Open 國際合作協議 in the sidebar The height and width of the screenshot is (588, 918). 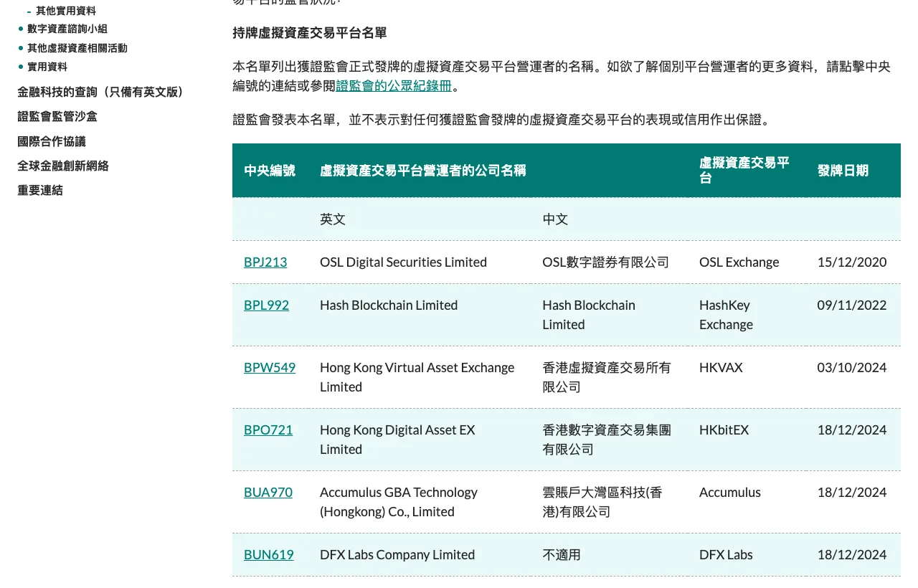coord(52,141)
